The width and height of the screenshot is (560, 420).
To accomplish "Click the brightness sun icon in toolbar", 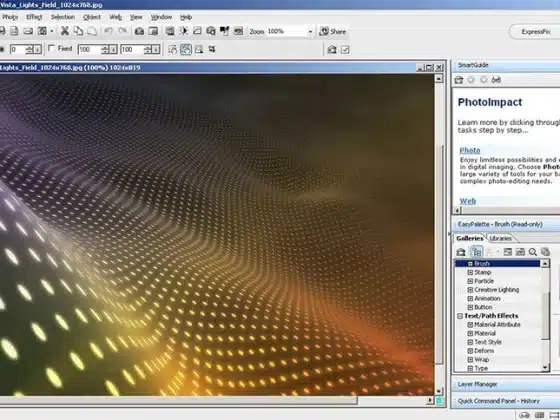I will click(184, 31).
